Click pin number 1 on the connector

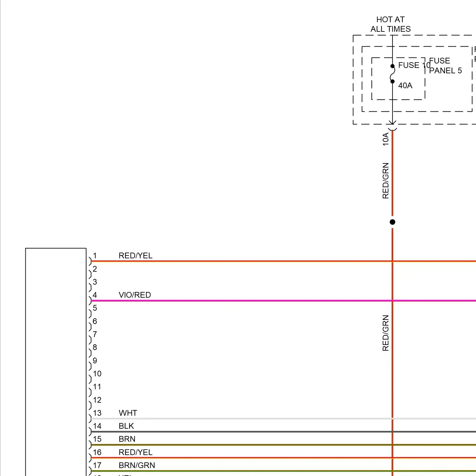[x=95, y=255]
